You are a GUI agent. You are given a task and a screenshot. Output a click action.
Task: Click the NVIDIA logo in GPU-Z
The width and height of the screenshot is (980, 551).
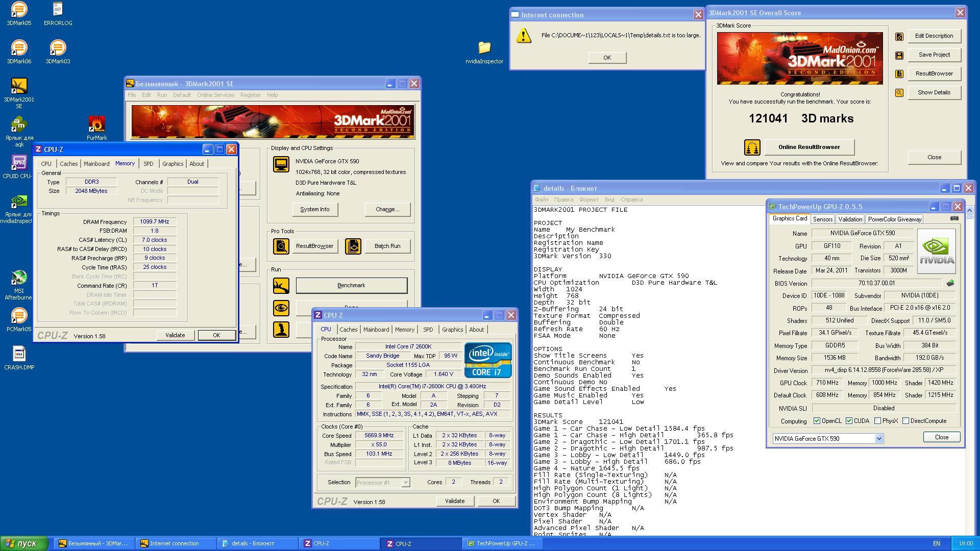(937, 251)
